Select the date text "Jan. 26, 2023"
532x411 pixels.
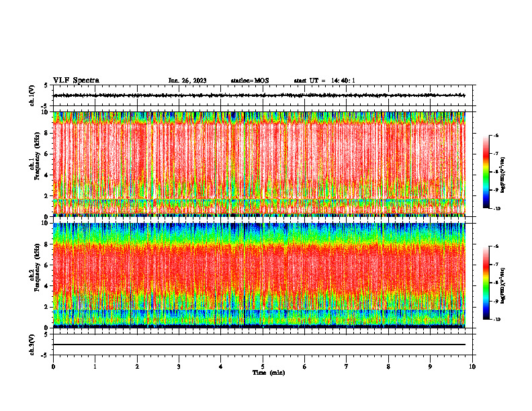click(x=187, y=81)
